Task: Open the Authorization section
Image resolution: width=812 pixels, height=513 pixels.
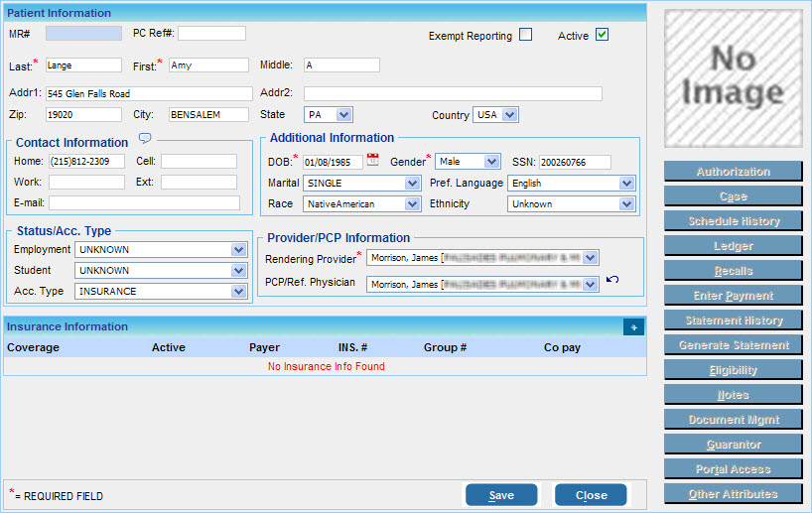Action: point(733,172)
